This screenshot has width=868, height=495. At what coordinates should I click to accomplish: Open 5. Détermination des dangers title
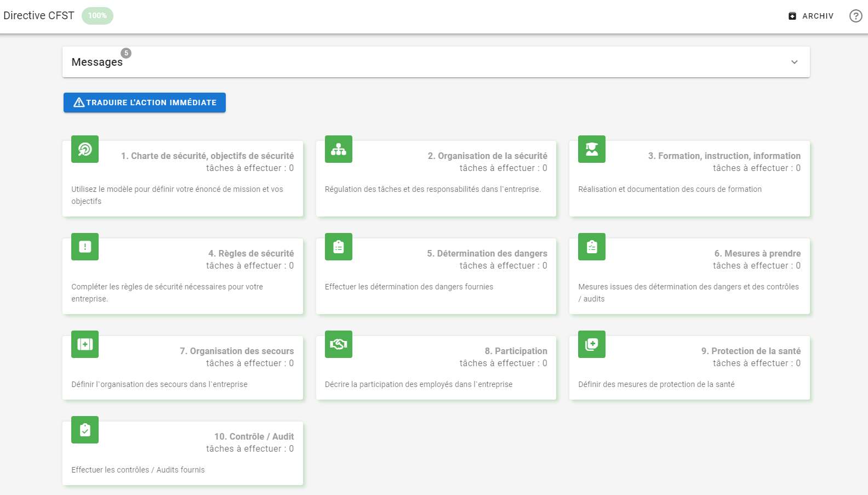click(487, 253)
